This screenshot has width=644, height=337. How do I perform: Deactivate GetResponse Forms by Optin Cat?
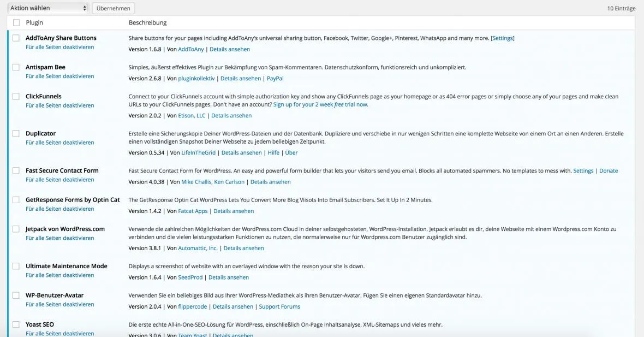pos(60,209)
